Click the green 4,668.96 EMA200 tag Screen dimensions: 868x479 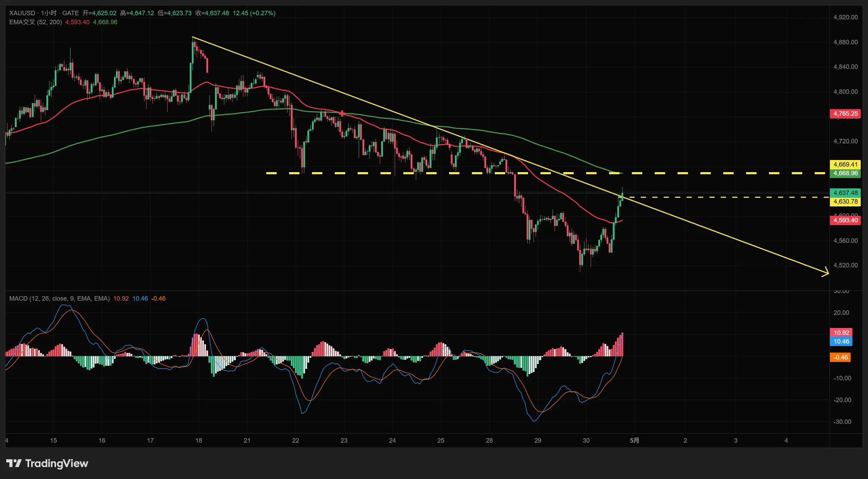[845, 173]
